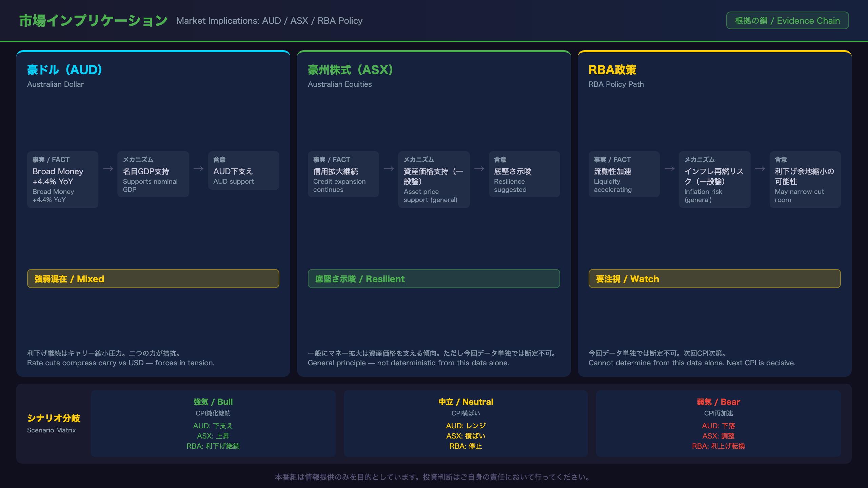The width and height of the screenshot is (868, 488).
Task: Click arrow between 資産価格支持 and 底堅さ示唆
Action: click(479, 169)
